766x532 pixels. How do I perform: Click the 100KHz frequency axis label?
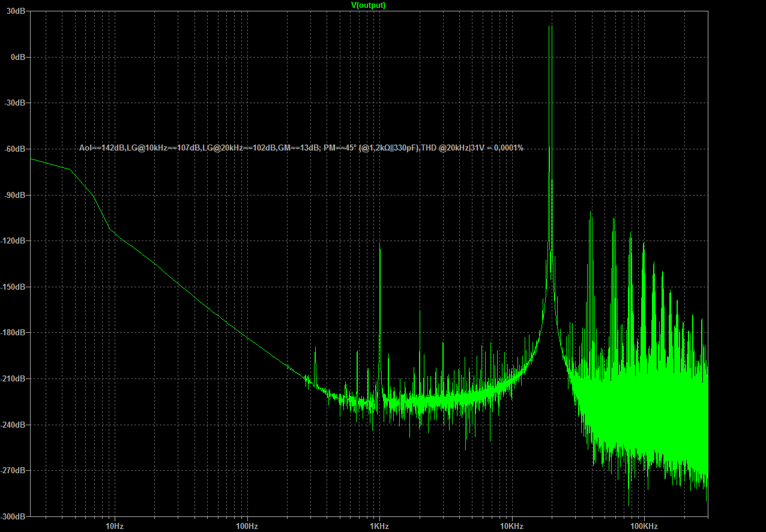click(x=644, y=527)
